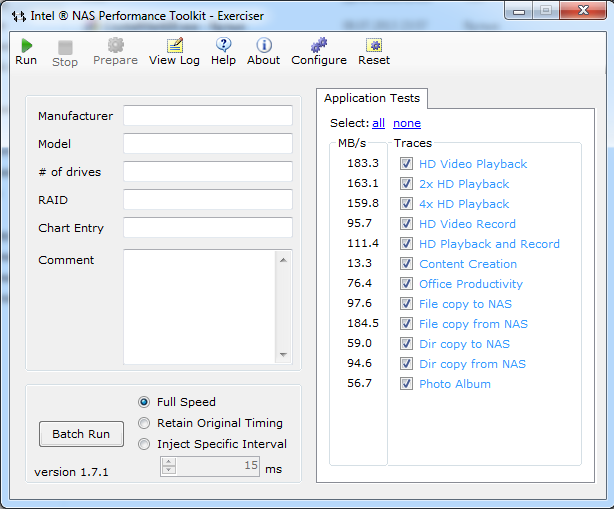
Task: Toggle the File copy from NAS checkbox
Action: tap(406, 323)
